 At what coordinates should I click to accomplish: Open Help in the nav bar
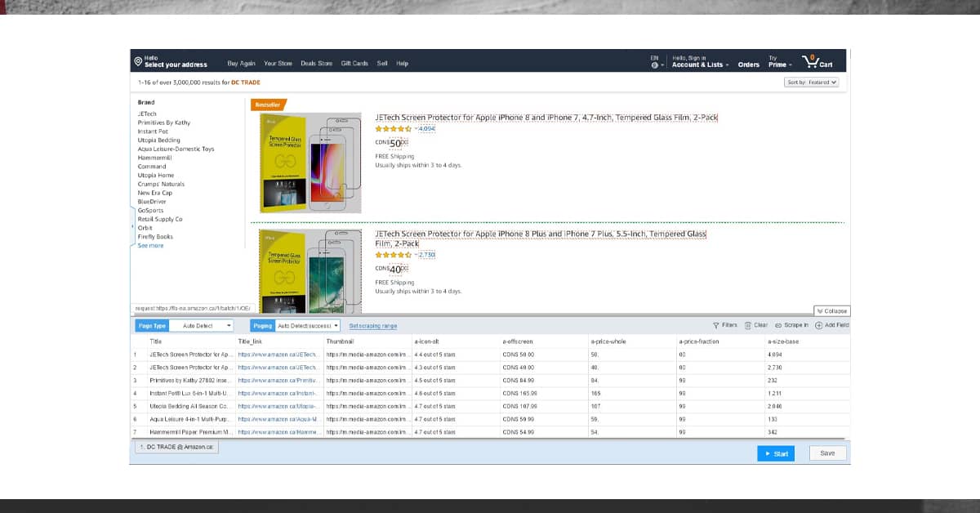coord(402,64)
